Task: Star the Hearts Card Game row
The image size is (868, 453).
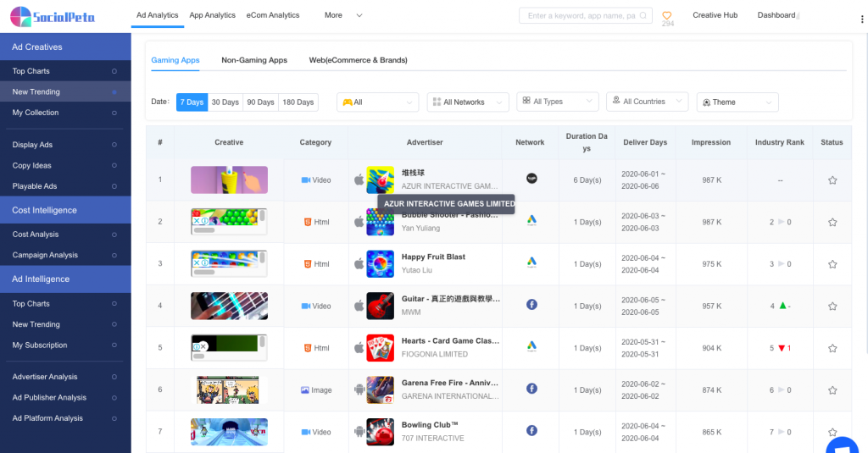Action: pyautogui.click(x=832, y=349)
